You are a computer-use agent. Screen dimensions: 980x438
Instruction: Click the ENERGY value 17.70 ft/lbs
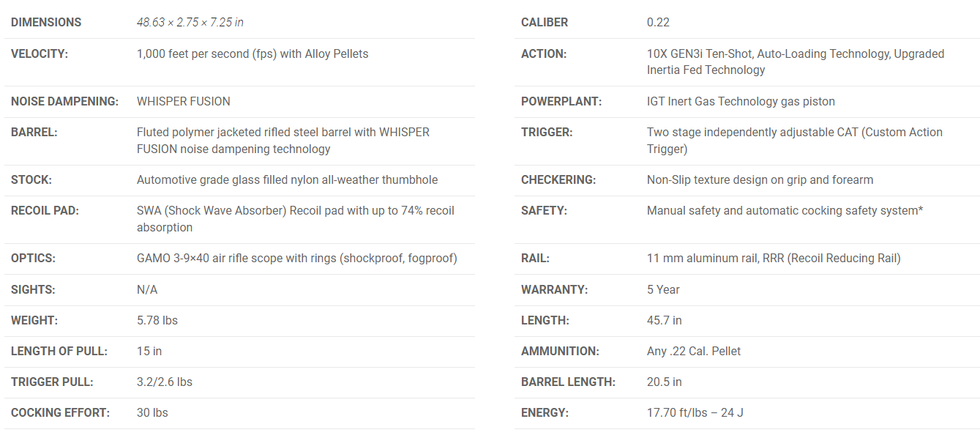[x=695, y=413]
